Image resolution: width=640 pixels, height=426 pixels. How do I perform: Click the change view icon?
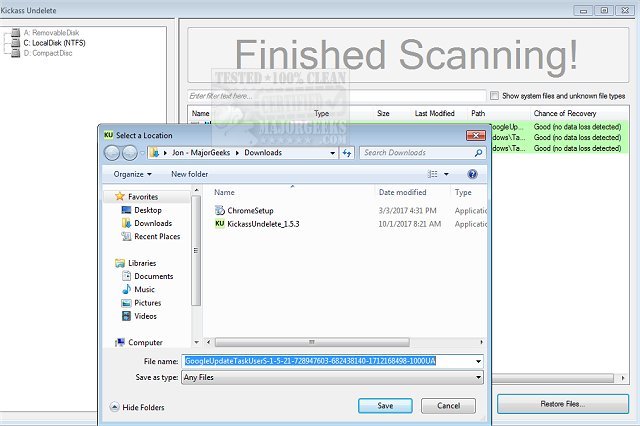432,174
